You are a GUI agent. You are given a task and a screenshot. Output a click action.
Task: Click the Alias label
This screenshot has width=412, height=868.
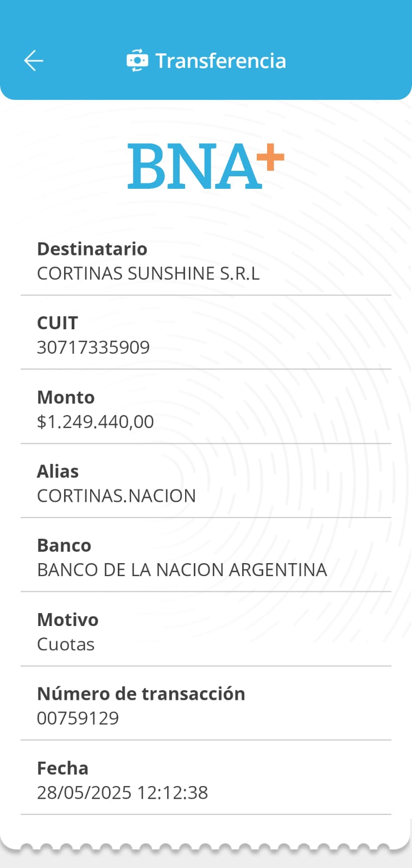coord(58,471)
